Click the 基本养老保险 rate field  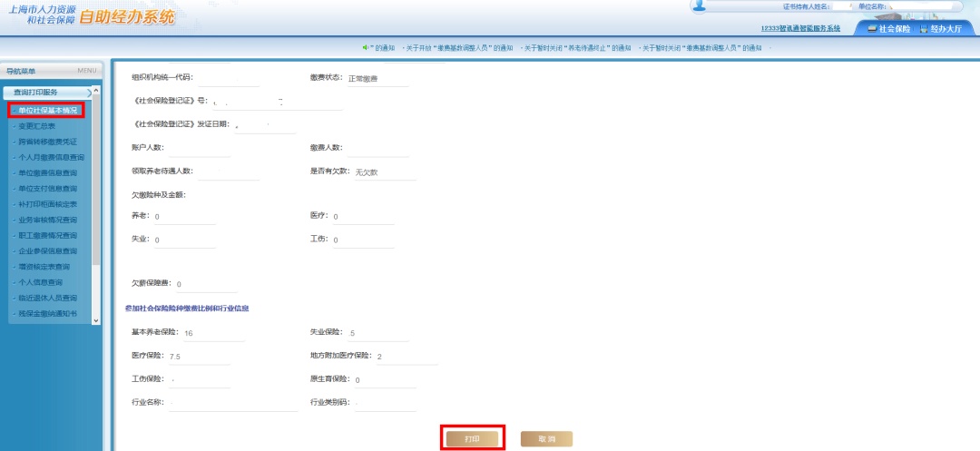[213, 333]
